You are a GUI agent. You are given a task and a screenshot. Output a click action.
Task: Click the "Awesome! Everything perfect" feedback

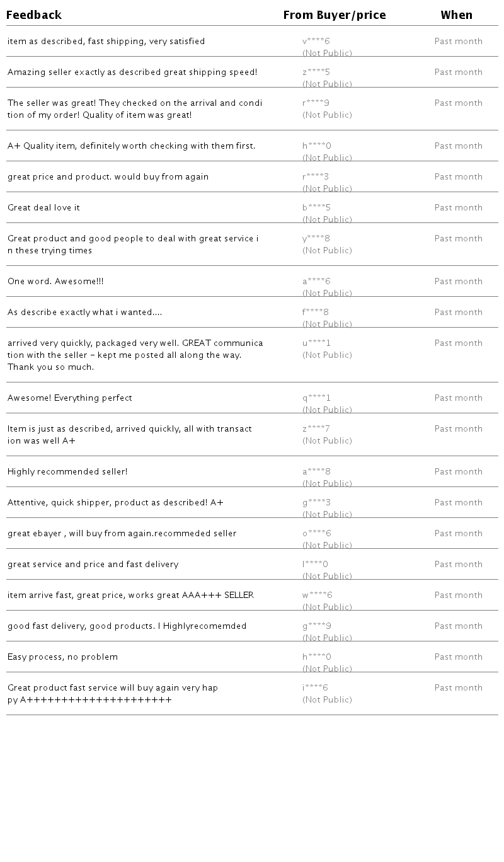[x=70, y=398]
